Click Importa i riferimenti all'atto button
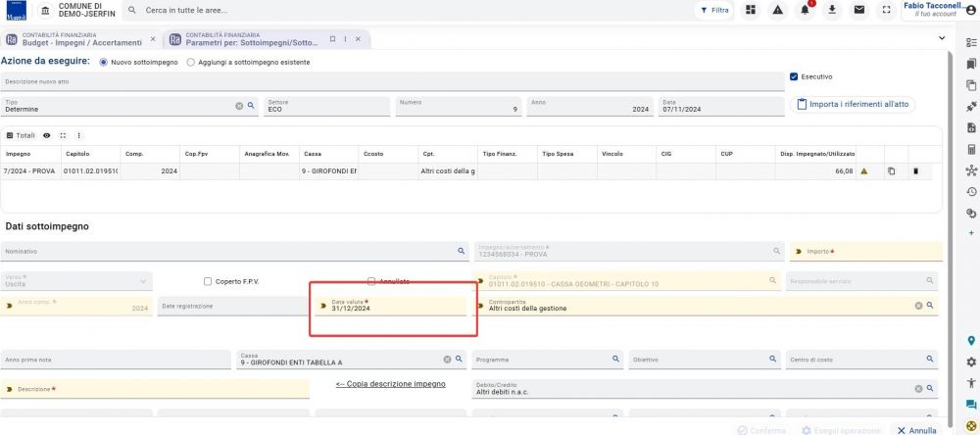 pyautogui.click(x=854, y=105)
